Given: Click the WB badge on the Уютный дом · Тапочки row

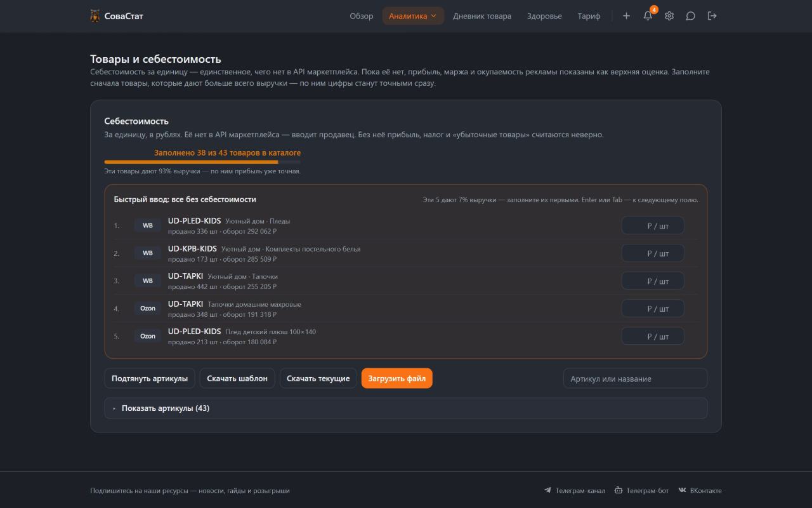Looking at the screenshot, I should [148, 281].
